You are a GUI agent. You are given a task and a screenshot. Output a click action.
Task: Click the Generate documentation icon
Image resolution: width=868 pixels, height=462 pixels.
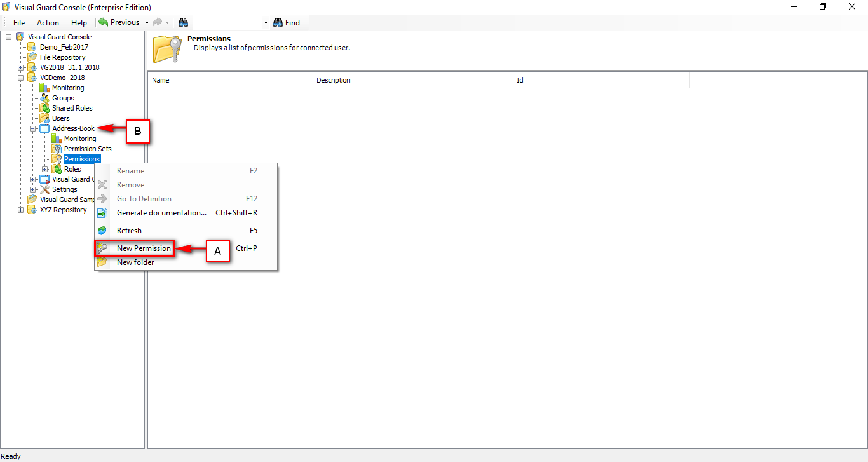[102, 213]
